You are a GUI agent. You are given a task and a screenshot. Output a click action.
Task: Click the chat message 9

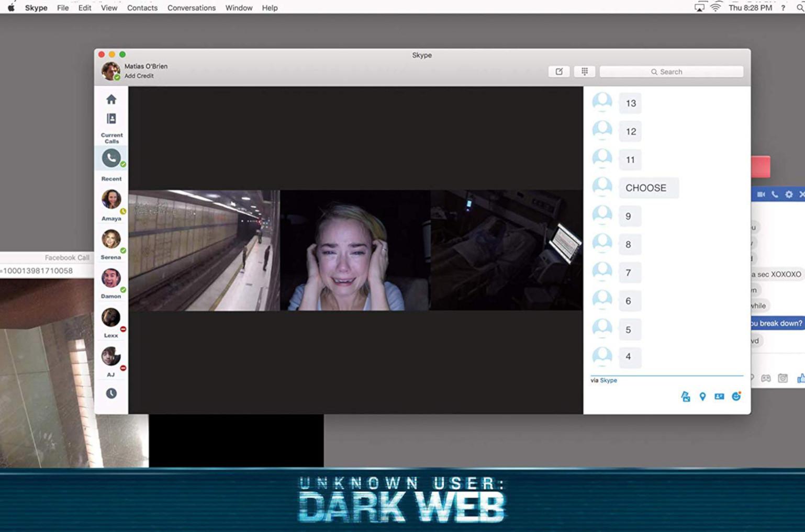click(630, 216)
